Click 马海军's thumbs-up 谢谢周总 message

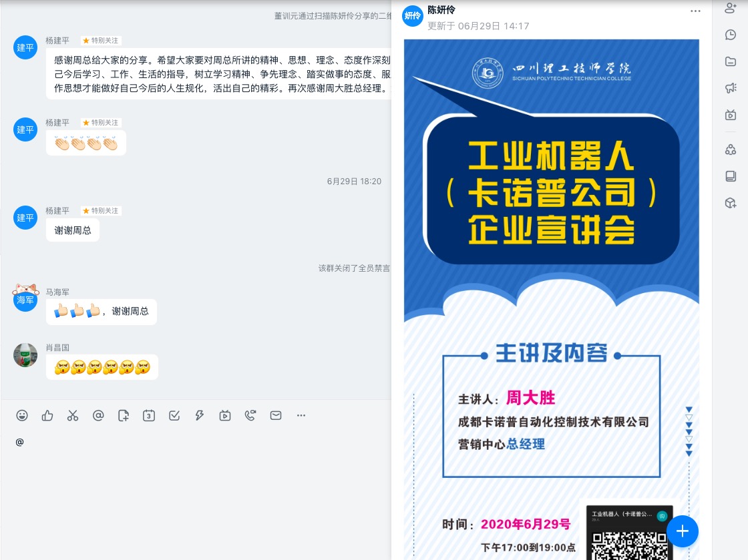tap(101, 312)
